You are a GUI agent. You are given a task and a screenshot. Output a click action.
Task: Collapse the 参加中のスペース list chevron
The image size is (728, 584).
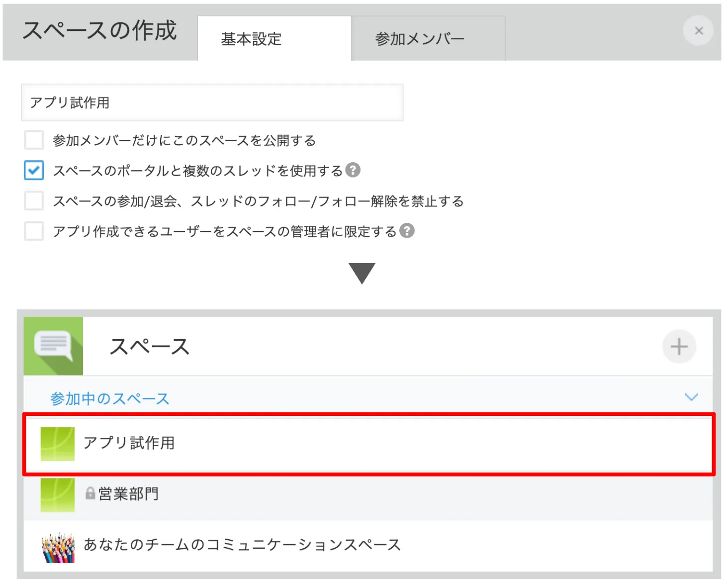(x=691, y=397)
